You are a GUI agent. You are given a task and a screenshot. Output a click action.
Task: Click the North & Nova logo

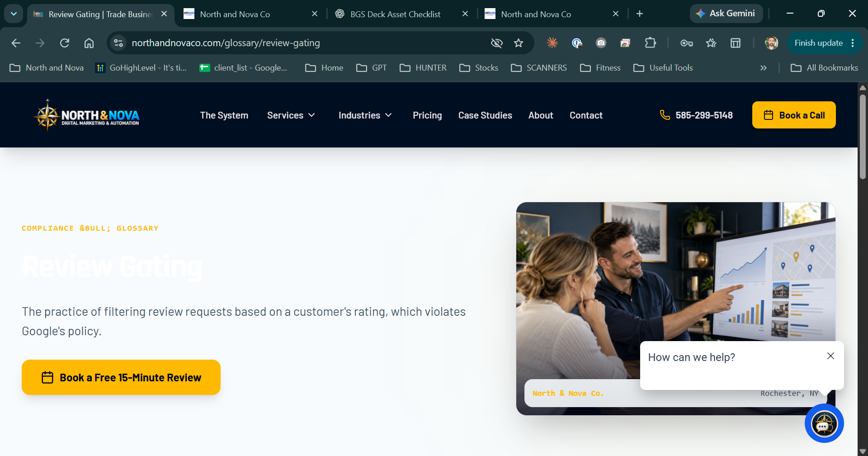pyautogui.click(x=87, y=115)
